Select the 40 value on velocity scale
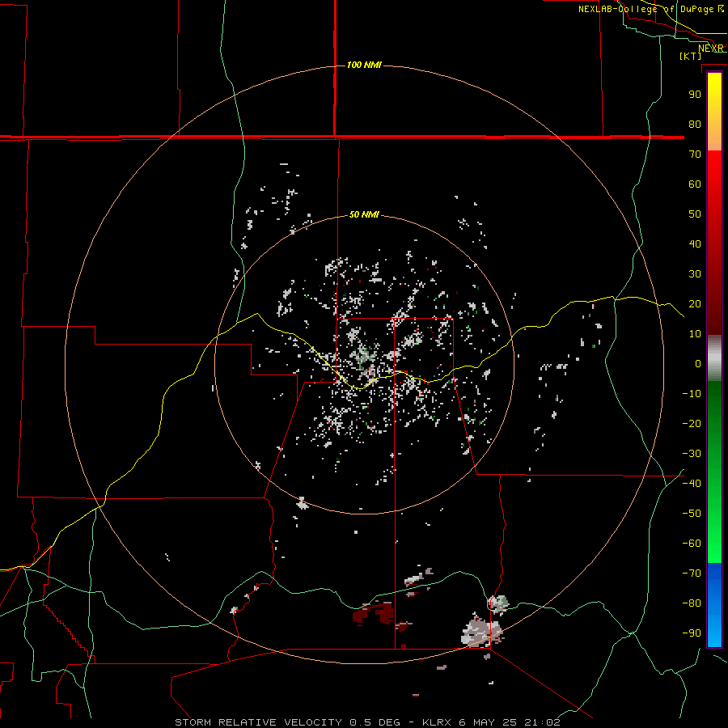Image resolution: width=728 pixels, height=728 pixels. tap(695, 243)
